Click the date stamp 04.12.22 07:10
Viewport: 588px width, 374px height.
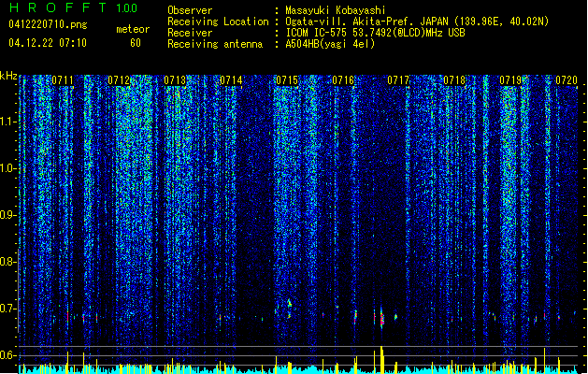[48, 43]
